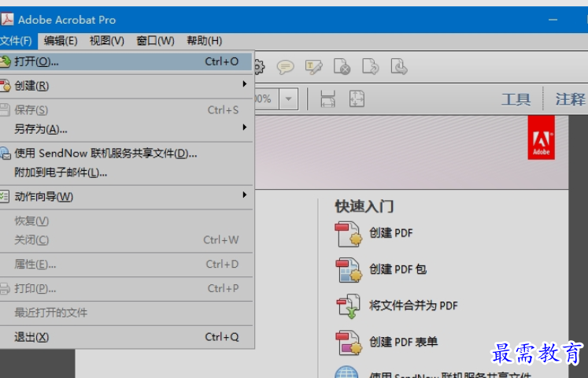Image resolution: width=588 pixels, height=378 pixels.
Task: Click the 最近打开的文件 entry
Action: pos(126,313)
